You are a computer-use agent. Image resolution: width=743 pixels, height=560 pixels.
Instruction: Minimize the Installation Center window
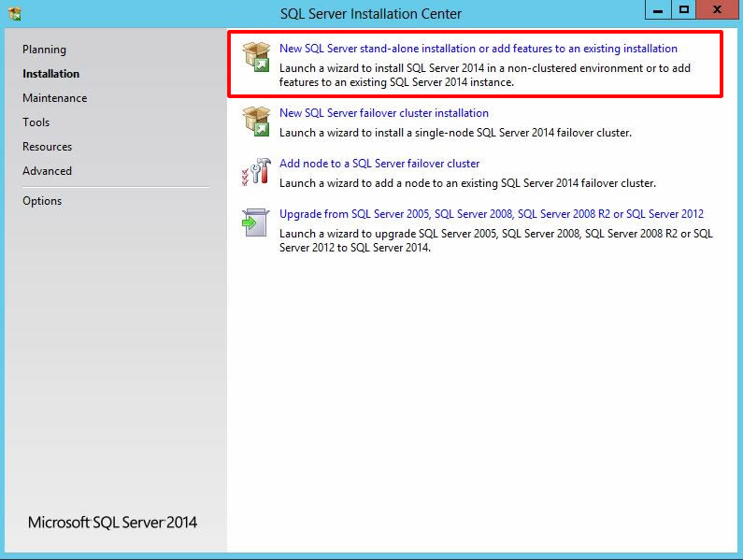(659, 10)
